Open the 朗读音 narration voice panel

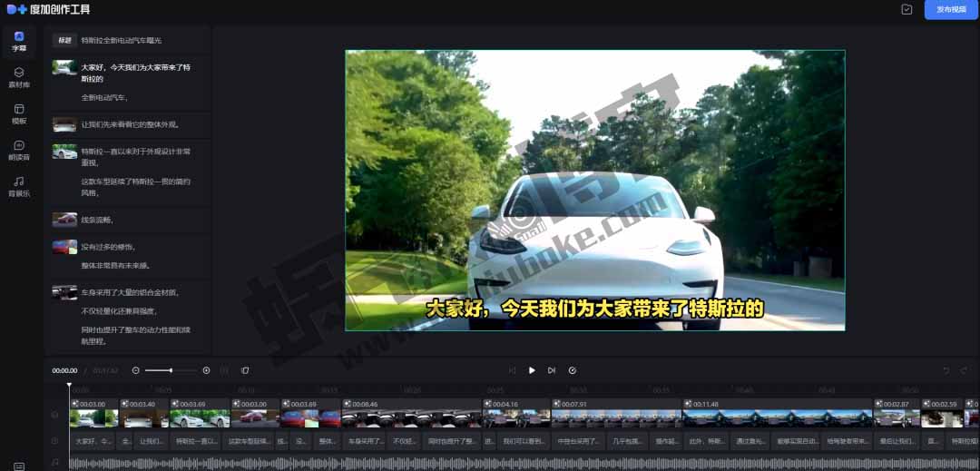pos(19,150)
